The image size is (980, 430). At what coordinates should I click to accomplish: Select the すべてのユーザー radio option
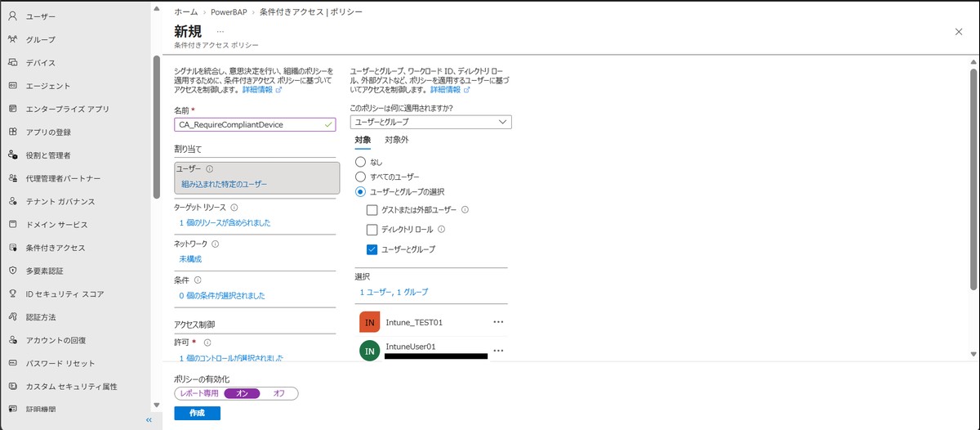(360, 177)
